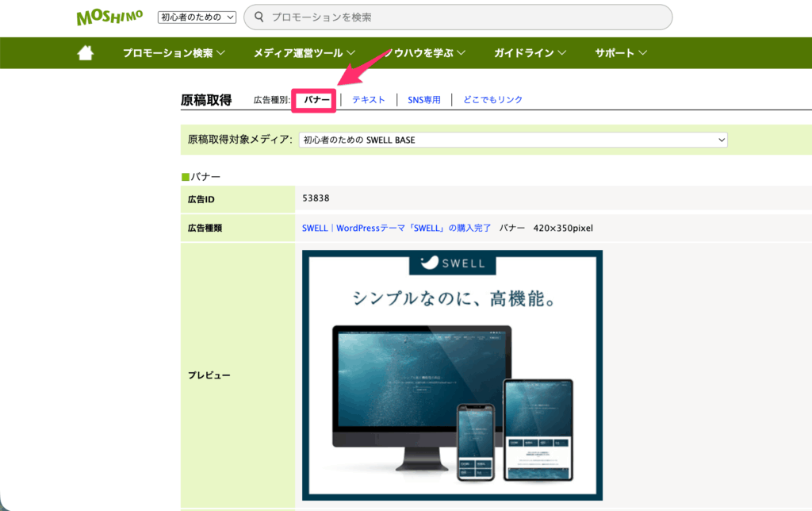Go to the home icon

86,53
